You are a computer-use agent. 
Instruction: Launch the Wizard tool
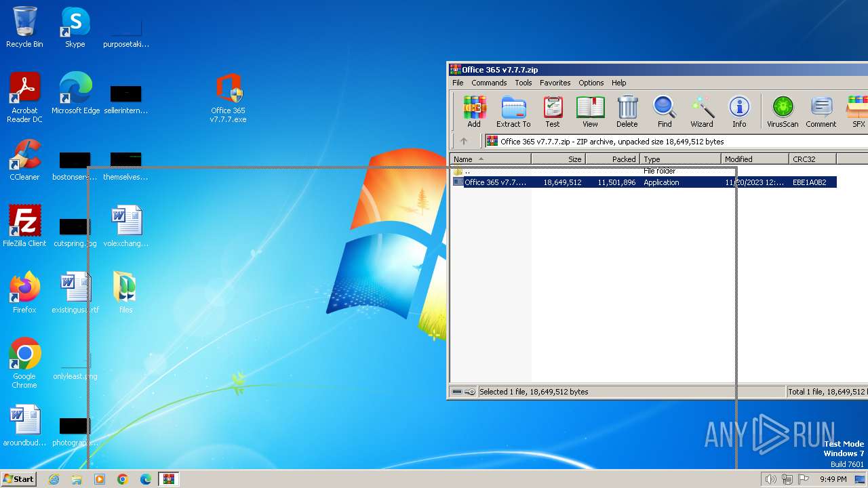coord(702,112)
